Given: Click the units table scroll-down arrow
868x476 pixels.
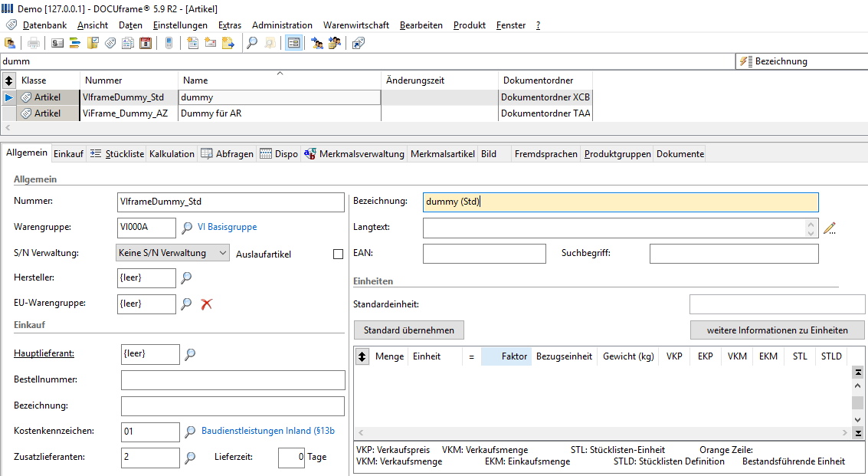Looking at the screenshot, I should [857, 419].
